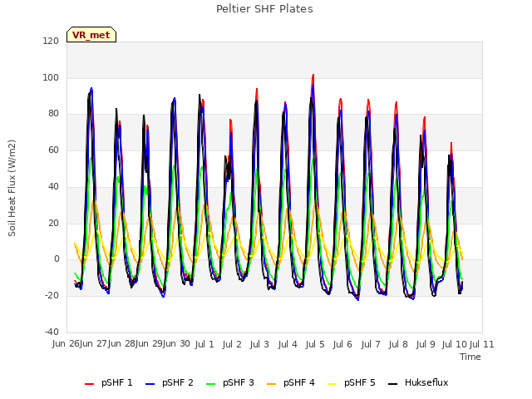Click the 0 y-axis tick label
Image resolution: width=532 pixels, height=399 pixels.
click(x=57, y=259)
